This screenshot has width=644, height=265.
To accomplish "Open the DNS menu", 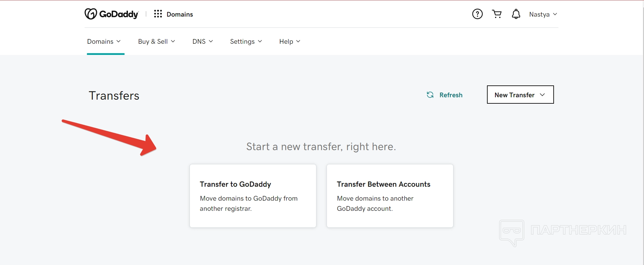I will click(x=202, y=41).
